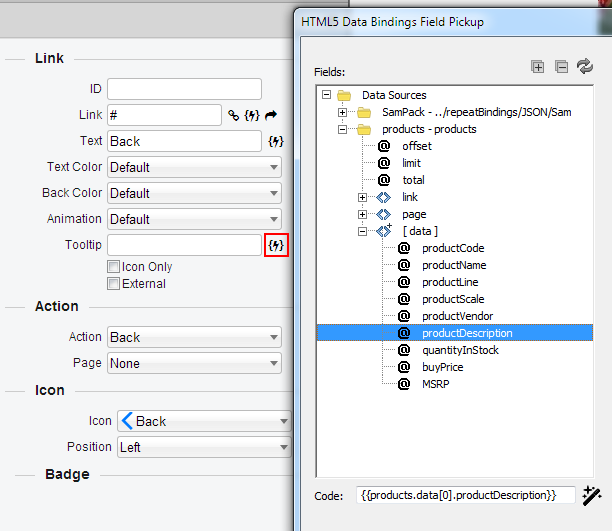Select the SamPack repeatBindings JSON row
The image size is (612, 531).
477,112
